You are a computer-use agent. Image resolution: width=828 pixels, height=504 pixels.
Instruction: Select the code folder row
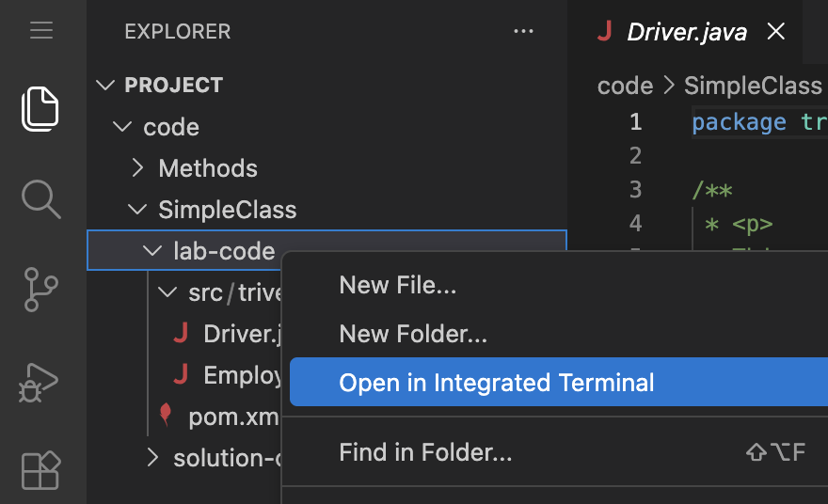pyautogui.click(x=326, y=127)
